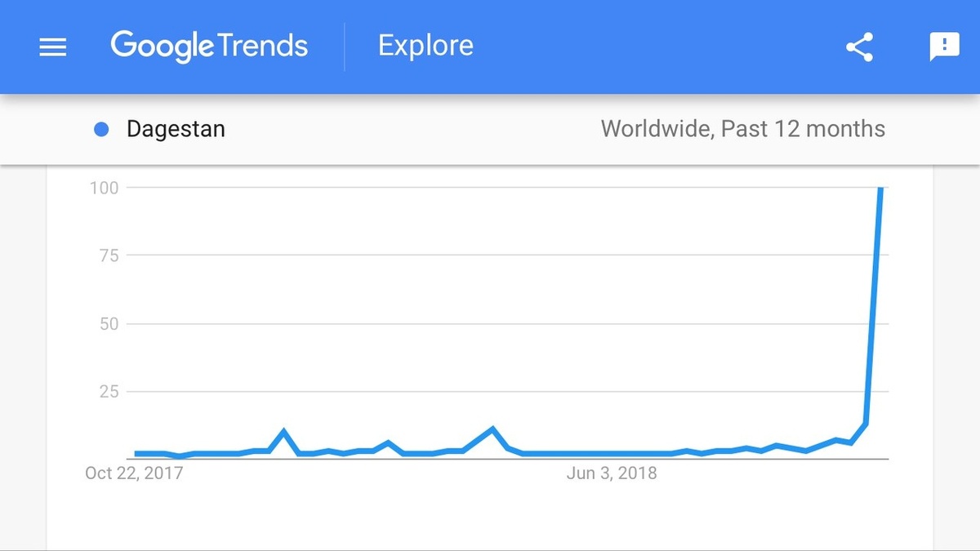The image size is (980, 551).
Task: Click the middle bump before Jun 2018
Action: tap(492, 429)
